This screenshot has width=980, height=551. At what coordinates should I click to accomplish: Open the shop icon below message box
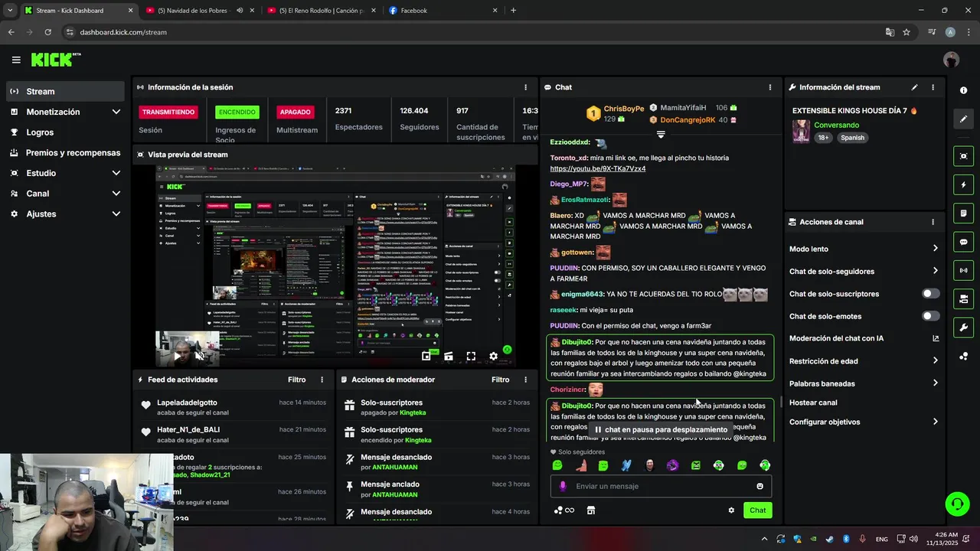(x=590, y=510)
